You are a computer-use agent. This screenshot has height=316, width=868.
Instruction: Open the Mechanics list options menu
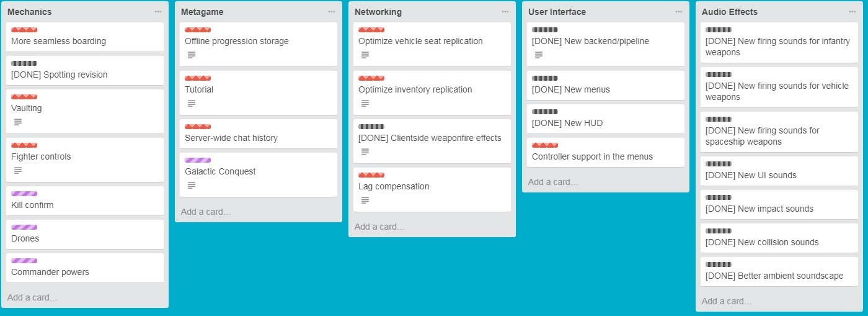158,12
